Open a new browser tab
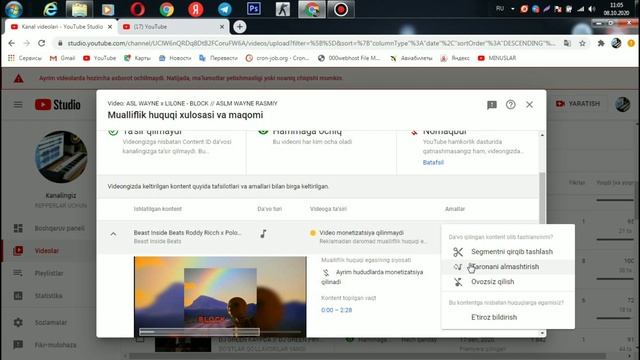 tap(240, 27)
